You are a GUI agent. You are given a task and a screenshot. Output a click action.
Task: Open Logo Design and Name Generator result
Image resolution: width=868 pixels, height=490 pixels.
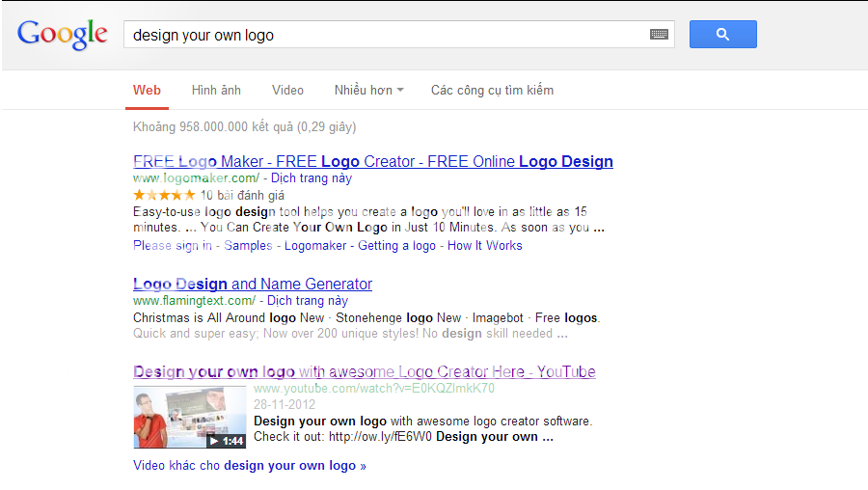pos(253,284)
